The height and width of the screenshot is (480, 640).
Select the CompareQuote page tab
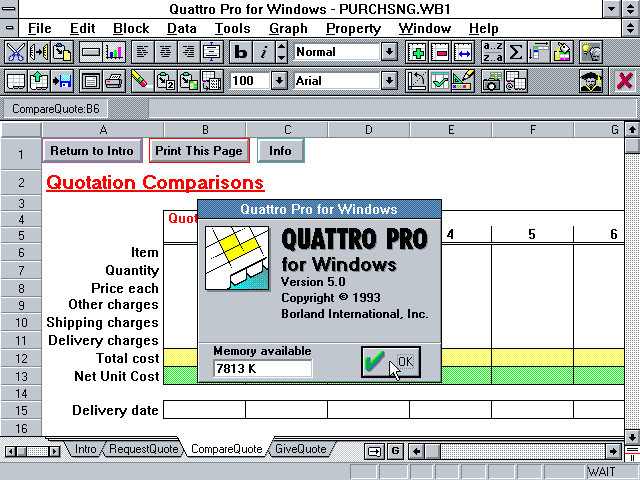click(x=227, y=449)
